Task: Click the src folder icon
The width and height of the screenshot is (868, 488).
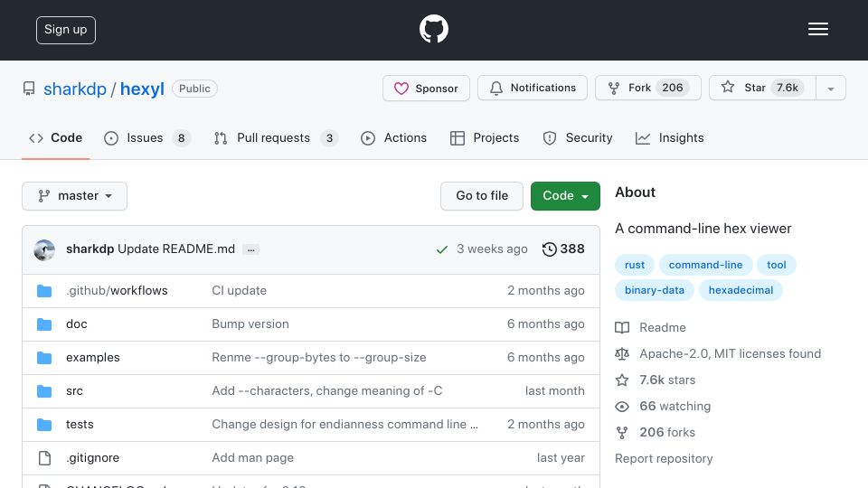Action: coord(44,391)
